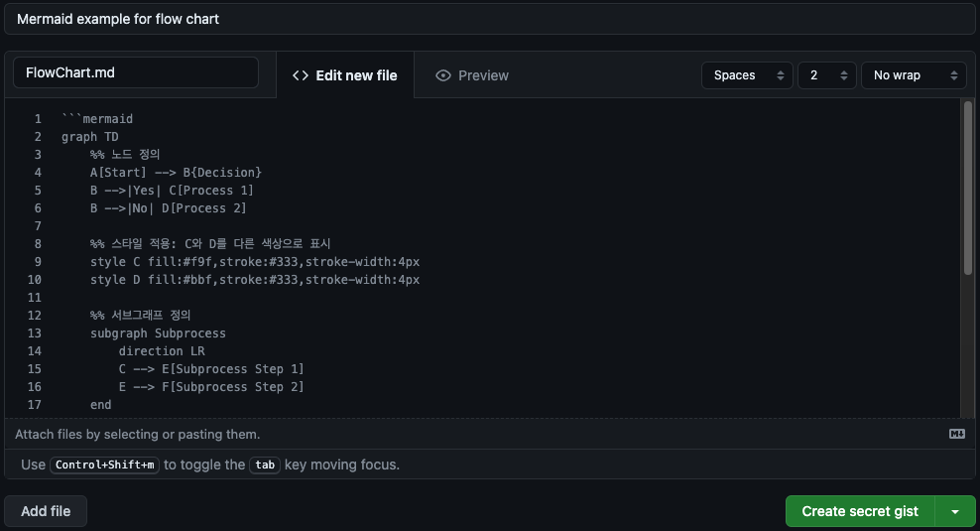This screenshot has height=531, width=980.
Task: Click the Create secret gist button
Action: (860, 511)
